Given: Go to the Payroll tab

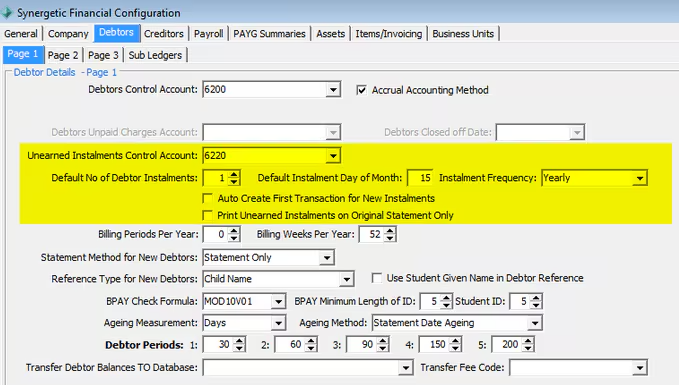Looking at the screenshot, I should click(208, 34).
